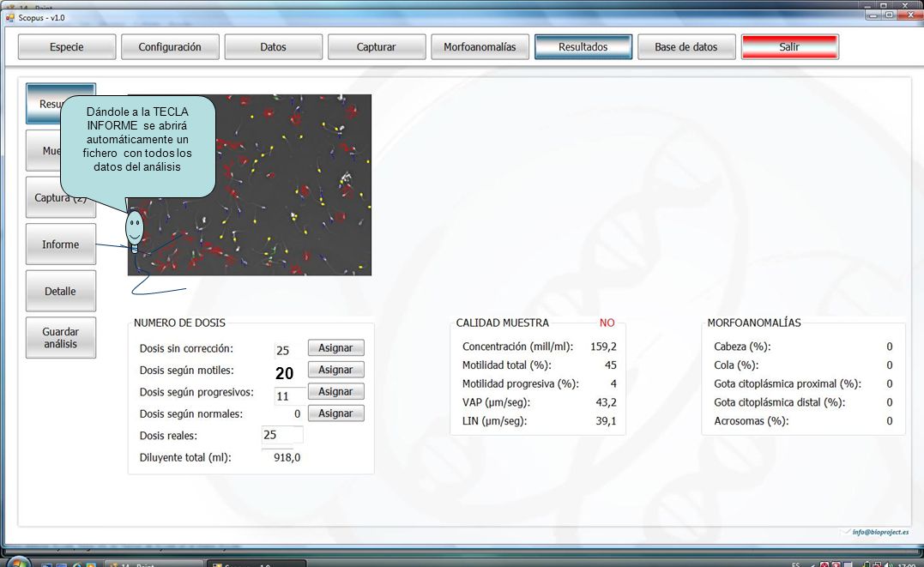Assign the dosis según progresivos value
Viewport: 924px width, 567px height.
[336, 391]
